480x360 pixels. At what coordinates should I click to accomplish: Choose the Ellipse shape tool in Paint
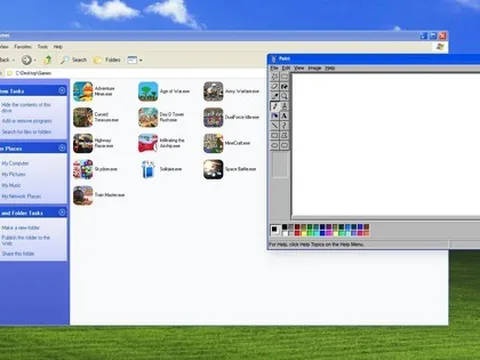[275, 145]
